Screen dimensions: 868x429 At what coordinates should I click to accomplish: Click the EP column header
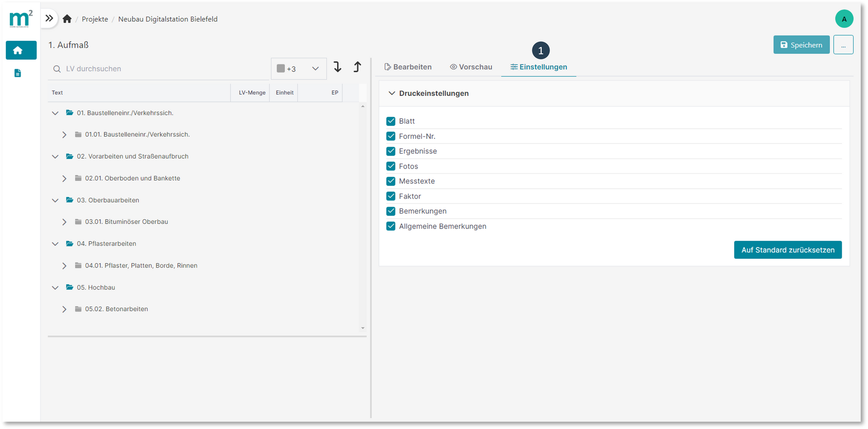coord(320,92)
